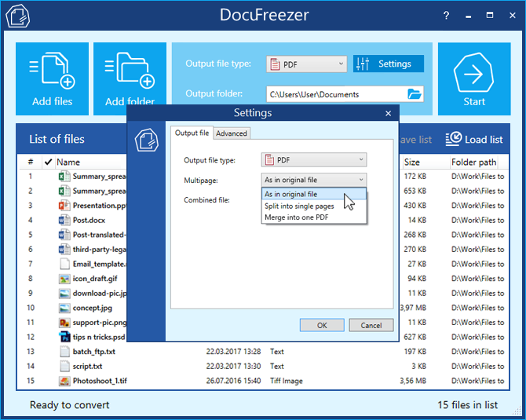Open Settings from the main toolbar
Screen dimensions: 526x420
click(389, 64)
